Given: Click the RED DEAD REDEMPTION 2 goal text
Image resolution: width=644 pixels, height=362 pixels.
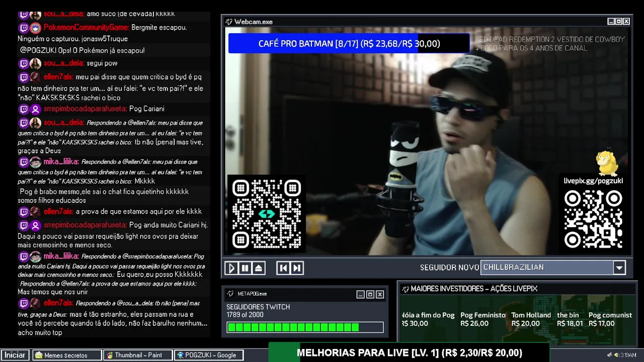Looking at the screenshot, I should (x=550, y=44).
